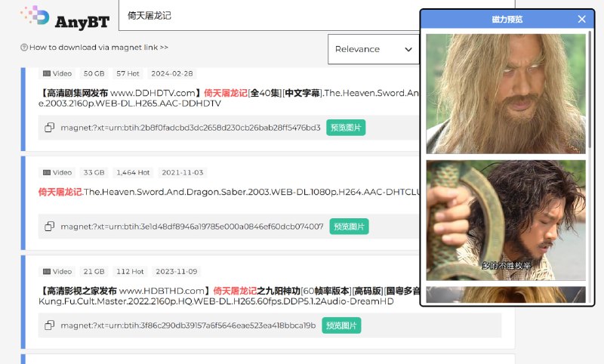Screen dimensions: 604x364
Task: Click the Video tag on the 33 GB result
Action: click(57, 173)
